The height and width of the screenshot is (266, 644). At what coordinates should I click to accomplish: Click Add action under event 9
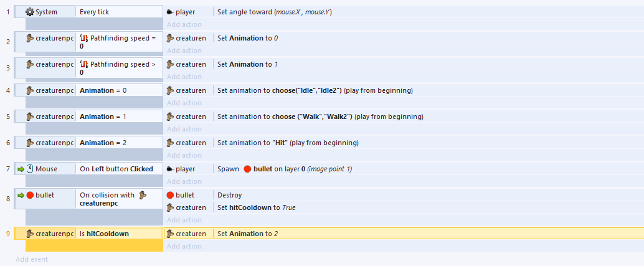click(x=184, y=246)
